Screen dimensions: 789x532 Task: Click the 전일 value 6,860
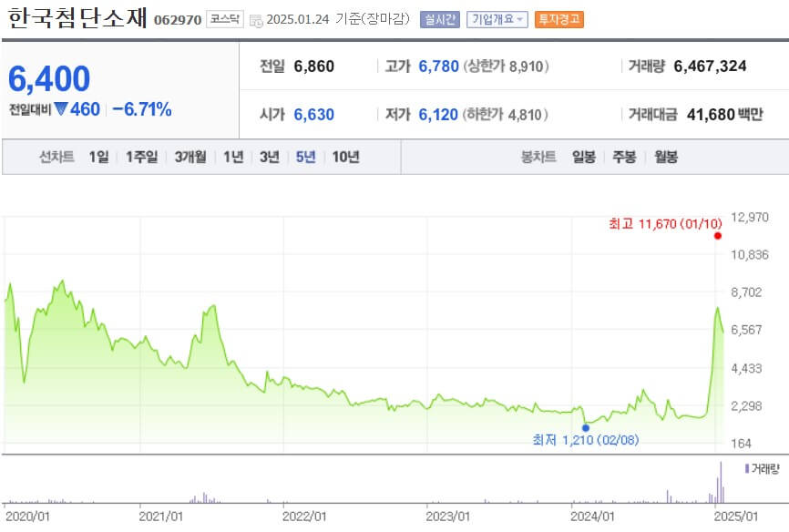314,66
